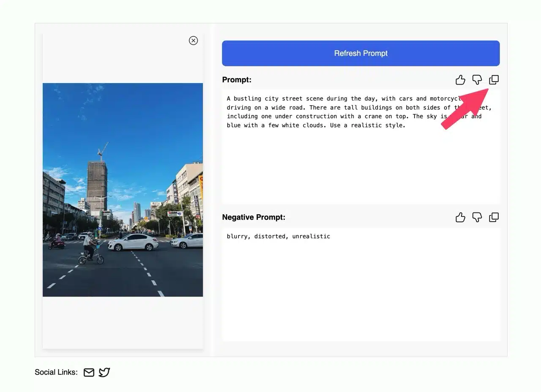This screenshot has width=541, height=392.
Task: Like the Prompt with thumbs up
Action: pos(460,80)
